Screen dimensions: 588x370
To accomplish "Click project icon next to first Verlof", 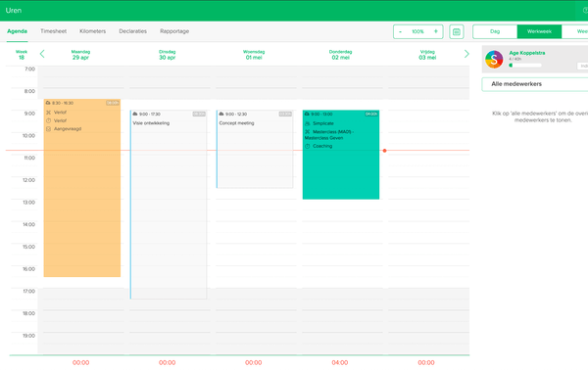I will click(x=48, y=113).
